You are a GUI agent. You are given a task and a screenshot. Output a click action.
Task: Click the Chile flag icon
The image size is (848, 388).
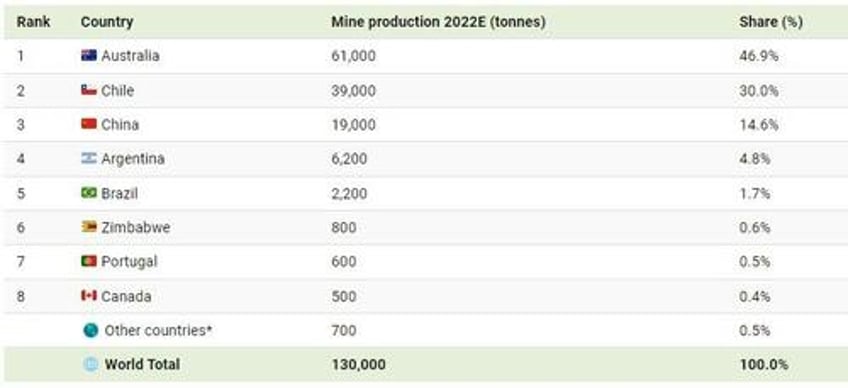[x=89, y=90]
